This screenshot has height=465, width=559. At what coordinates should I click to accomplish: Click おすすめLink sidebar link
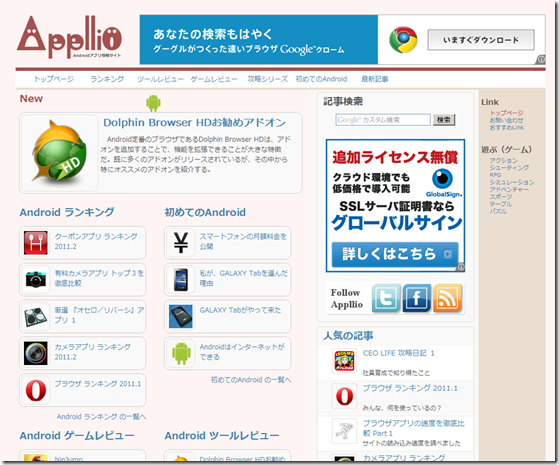pos(507,127)
